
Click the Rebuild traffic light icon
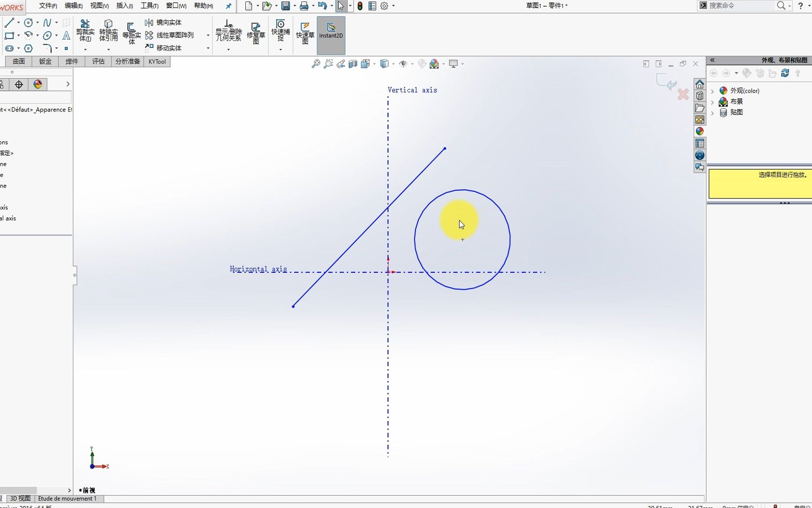coord(360,6)
